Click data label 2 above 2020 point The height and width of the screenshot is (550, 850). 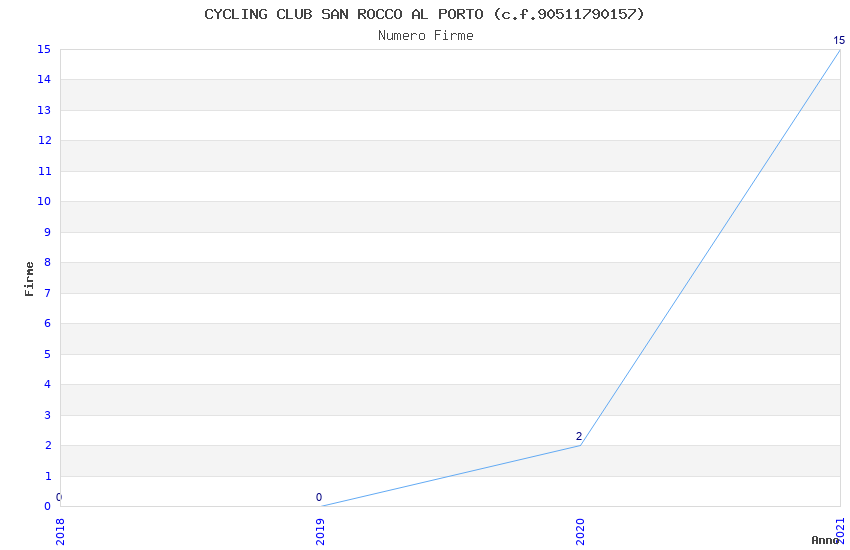(579, 436)
